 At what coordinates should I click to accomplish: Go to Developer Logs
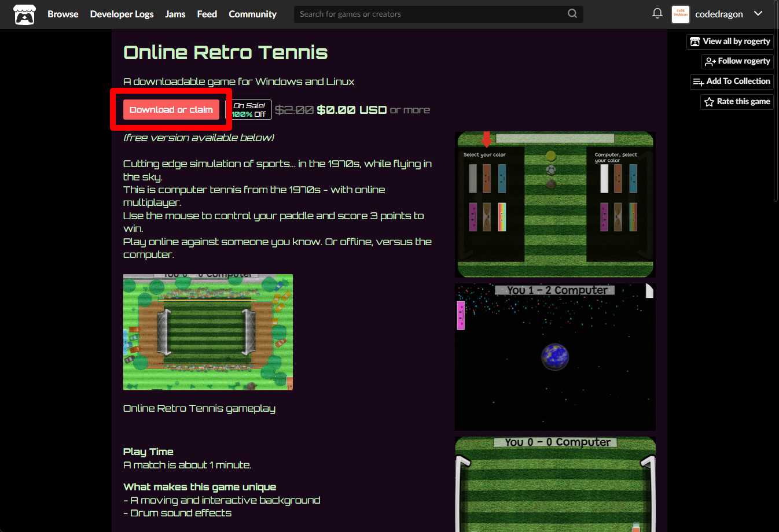click(122, 14)
